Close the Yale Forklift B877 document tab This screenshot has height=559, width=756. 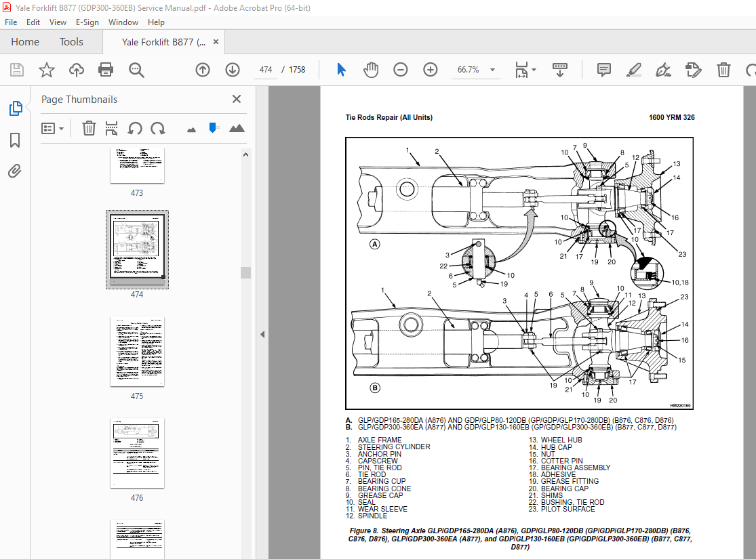(216, 42)
